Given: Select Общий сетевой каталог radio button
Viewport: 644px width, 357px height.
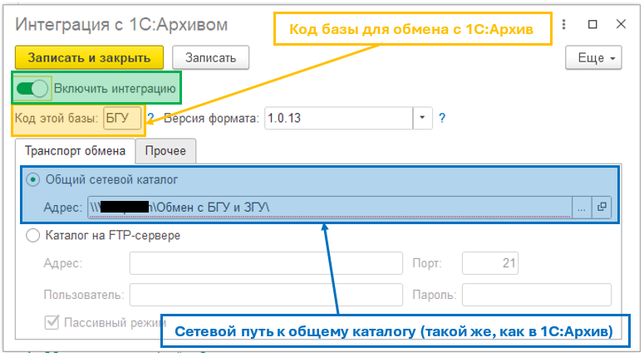Looking at the screenshot, I should coord(33,179).
